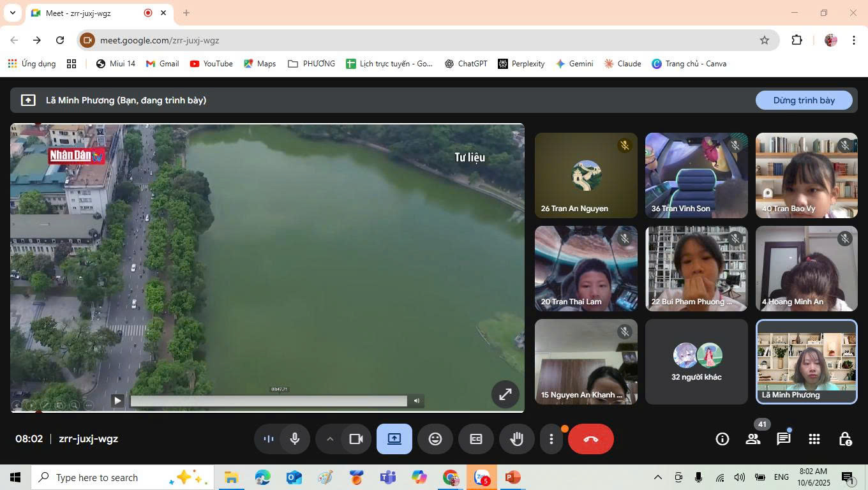868x490 pixels.
Task: Open more options three-dot menu
Action: coord(551,439)
